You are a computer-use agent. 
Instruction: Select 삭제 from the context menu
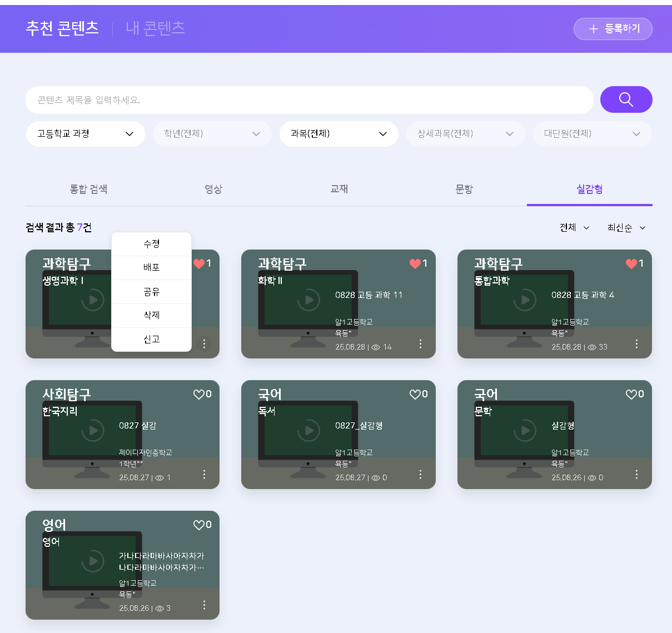pos(151,315)
